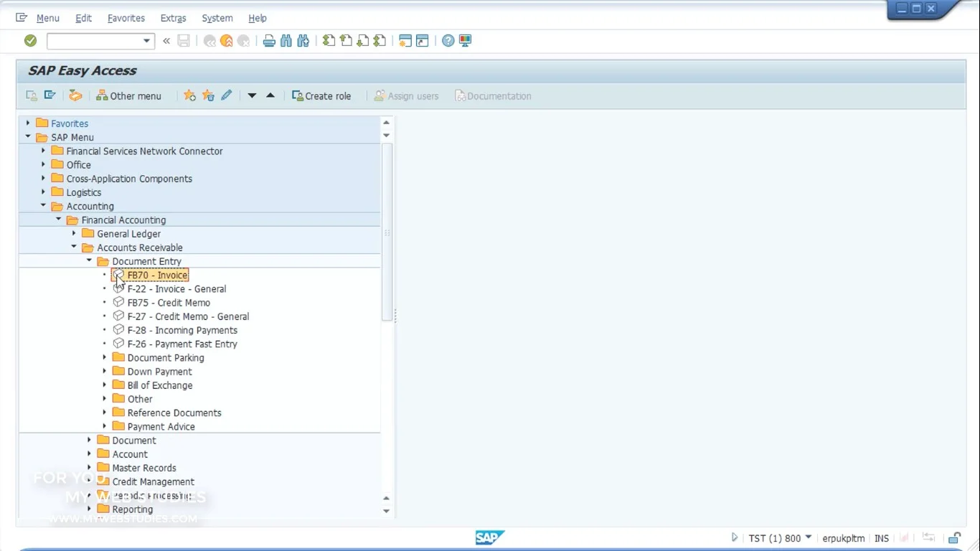Collapse the Accounting folder
The height and width of the screenshot is (551, 980).
pyautogui.click(x=43, y=206)
